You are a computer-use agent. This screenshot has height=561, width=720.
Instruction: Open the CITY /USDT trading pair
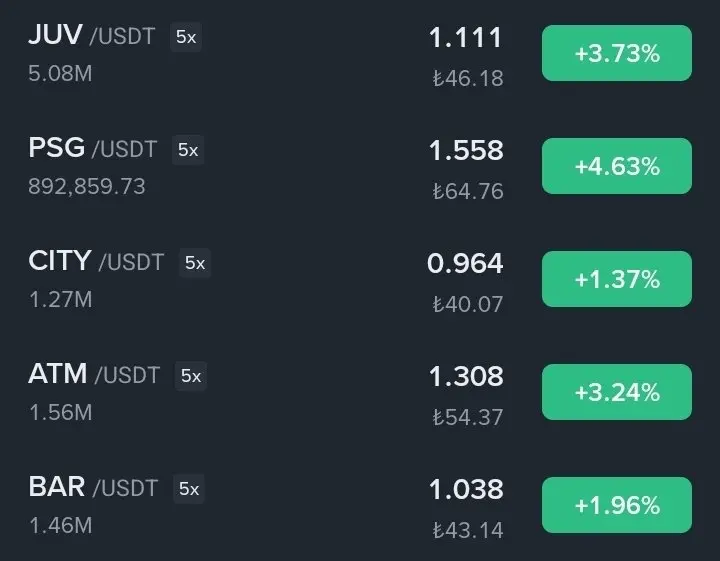[96, 261]
